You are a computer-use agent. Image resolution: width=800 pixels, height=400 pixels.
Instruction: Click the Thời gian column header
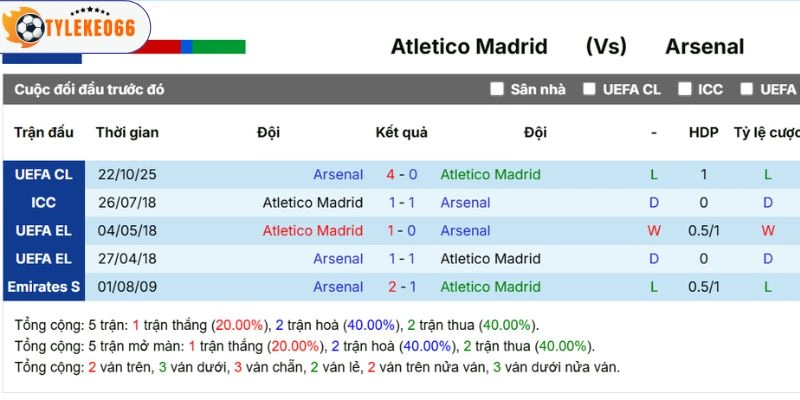coord(127,132)
